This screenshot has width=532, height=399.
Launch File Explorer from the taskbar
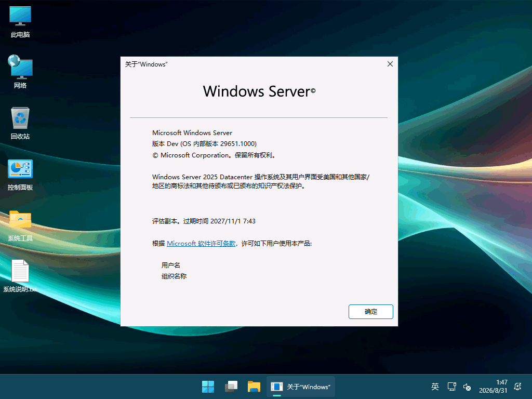[254, 387]
